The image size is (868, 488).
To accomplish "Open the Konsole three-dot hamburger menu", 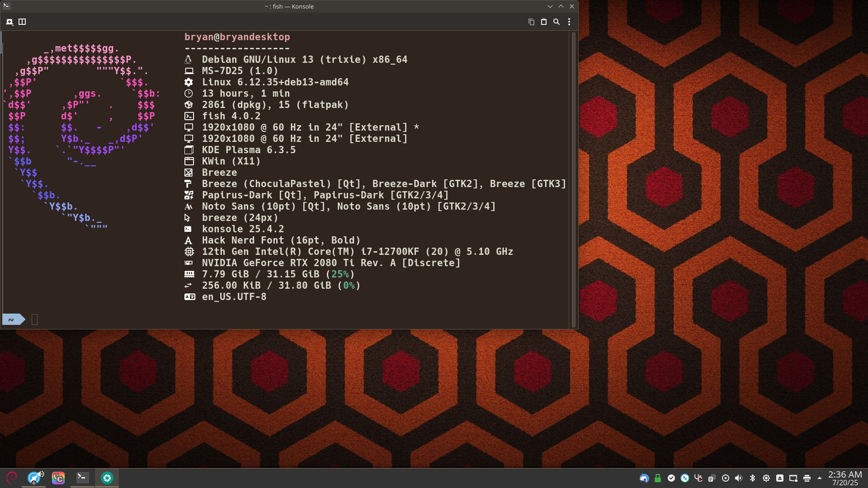I will click(x=569, y=22).
